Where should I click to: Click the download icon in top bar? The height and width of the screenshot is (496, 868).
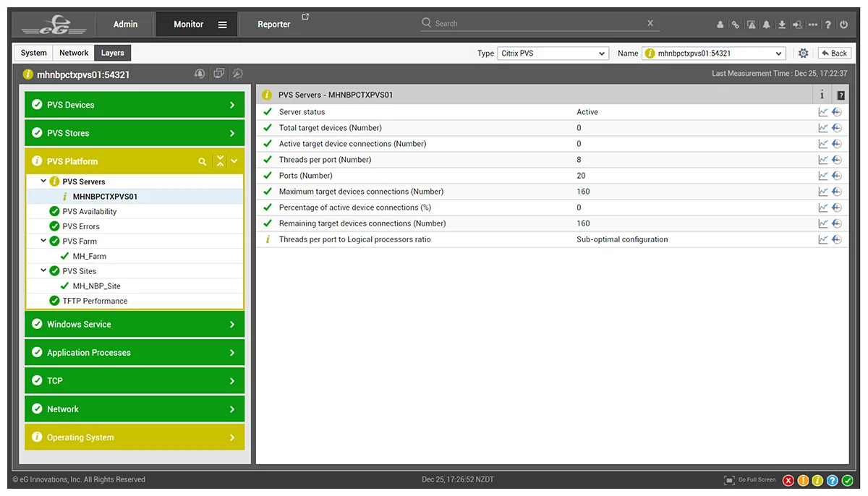(782, 25)
